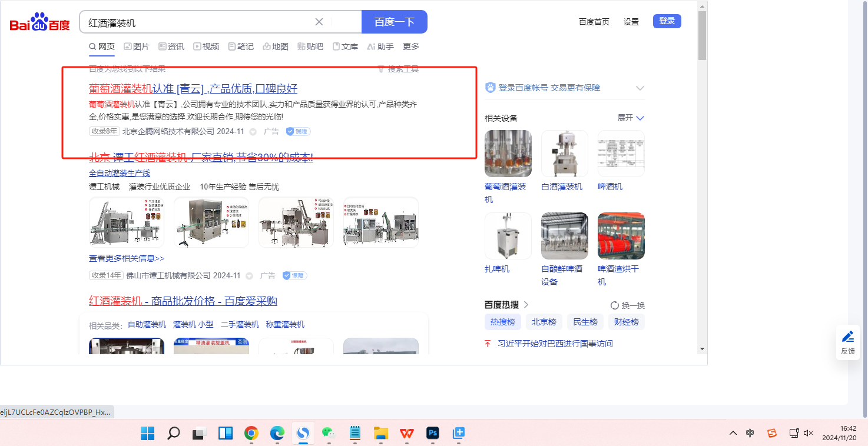The height and width of the screenshot is (446, 868).
Task: Clear the search box with the X icon
Action: [319, 22]
